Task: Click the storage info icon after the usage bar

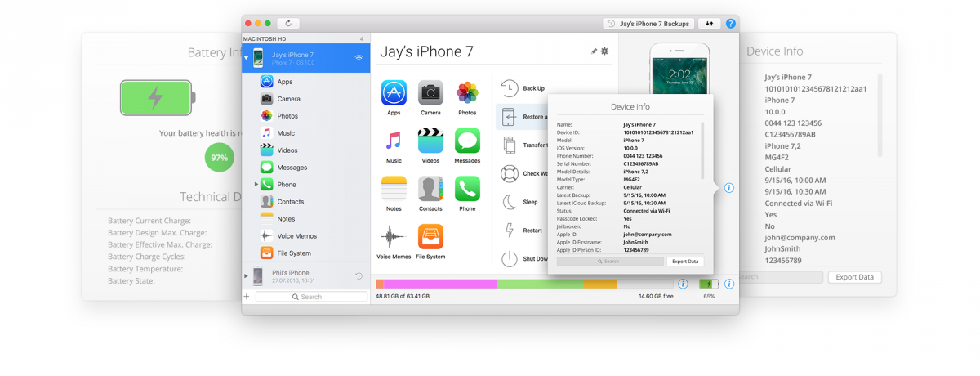Action: coord(683,284)
